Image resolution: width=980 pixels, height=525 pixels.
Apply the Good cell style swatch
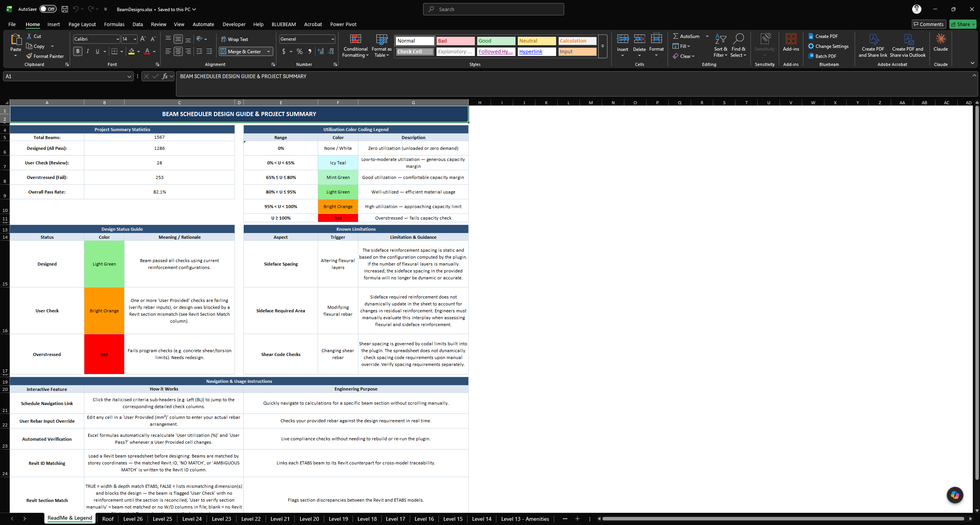(496, 41)
